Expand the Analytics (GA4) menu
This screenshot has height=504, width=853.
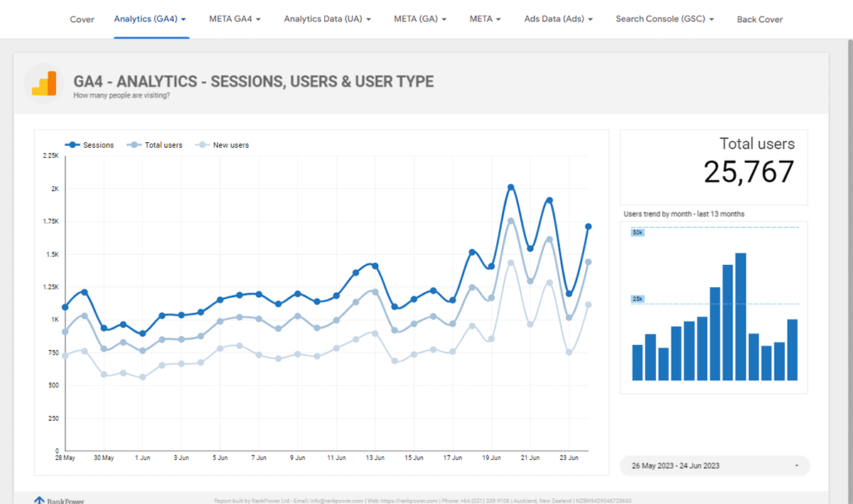pos(150,19)
